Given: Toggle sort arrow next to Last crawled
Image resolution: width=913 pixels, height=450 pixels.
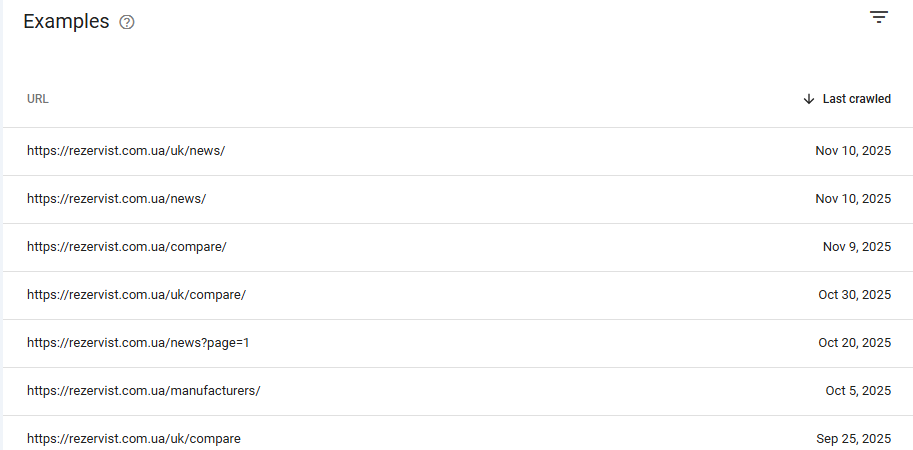Looking at the screenshot, I should click(808, 99).
